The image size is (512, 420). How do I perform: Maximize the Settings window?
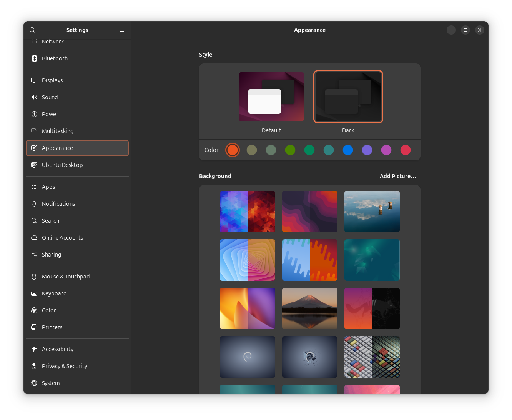click(x=465, y=30)
